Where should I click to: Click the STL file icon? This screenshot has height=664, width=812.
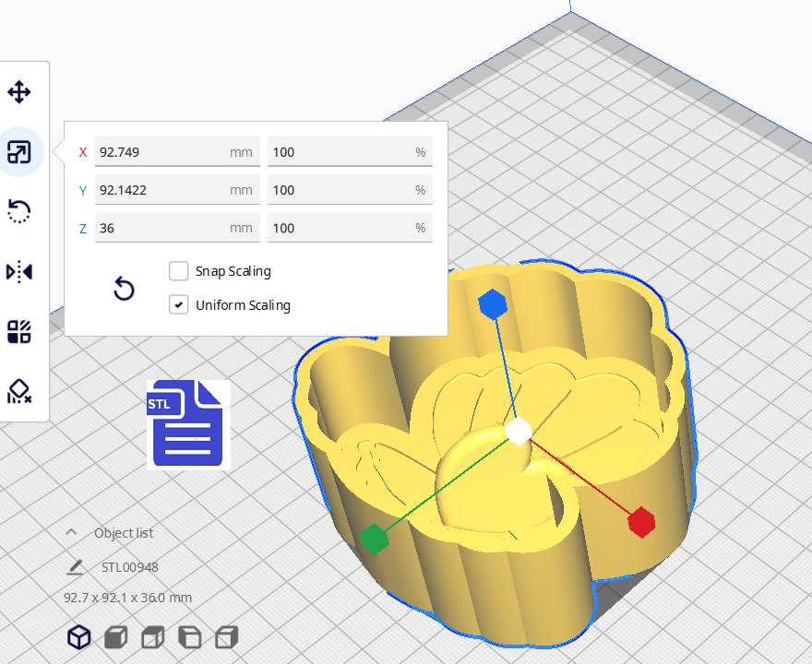[x=188, y=424]
